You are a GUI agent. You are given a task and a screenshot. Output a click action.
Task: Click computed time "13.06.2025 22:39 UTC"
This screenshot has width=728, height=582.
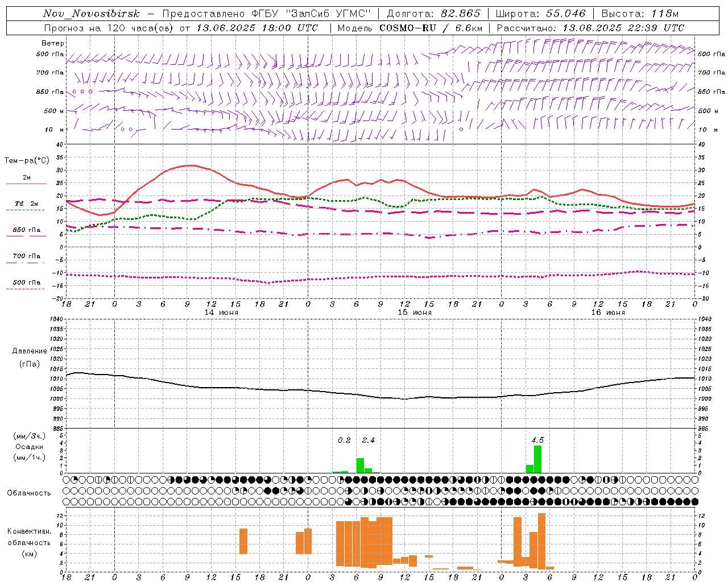coord(623,28)
